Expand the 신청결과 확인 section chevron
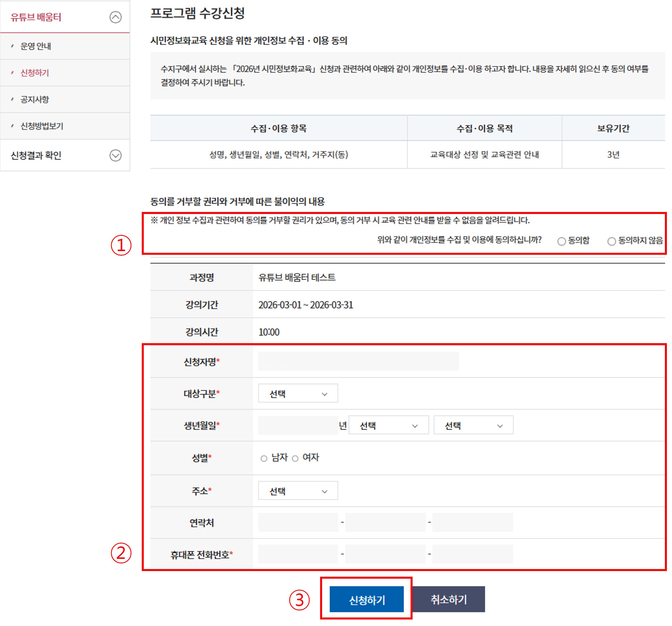This screenshot has width=672, height=626. (115, 155)
